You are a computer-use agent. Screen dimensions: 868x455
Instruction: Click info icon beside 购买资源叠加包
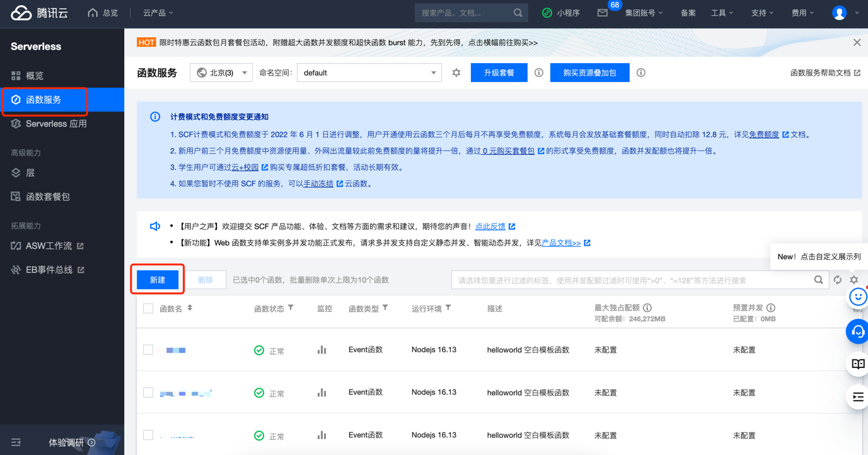tap(641, 73)
